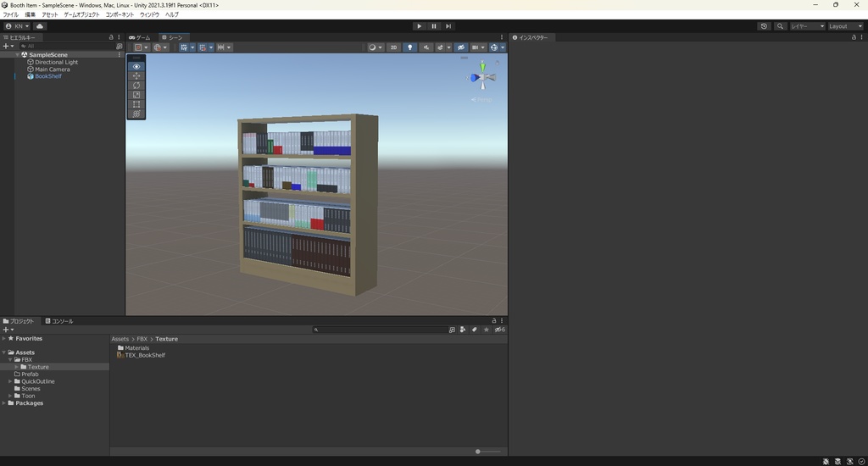Open the cloud services icon

click(x=40, y=26)
